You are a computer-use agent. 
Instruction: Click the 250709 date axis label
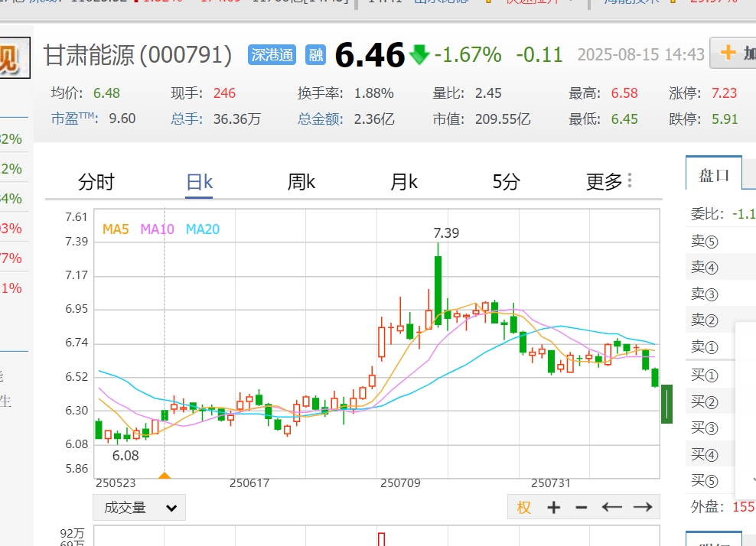click(400, 483)
